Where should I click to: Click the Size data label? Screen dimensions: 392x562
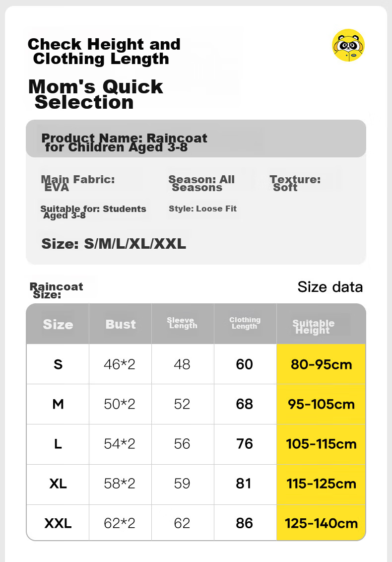[330, 287]
